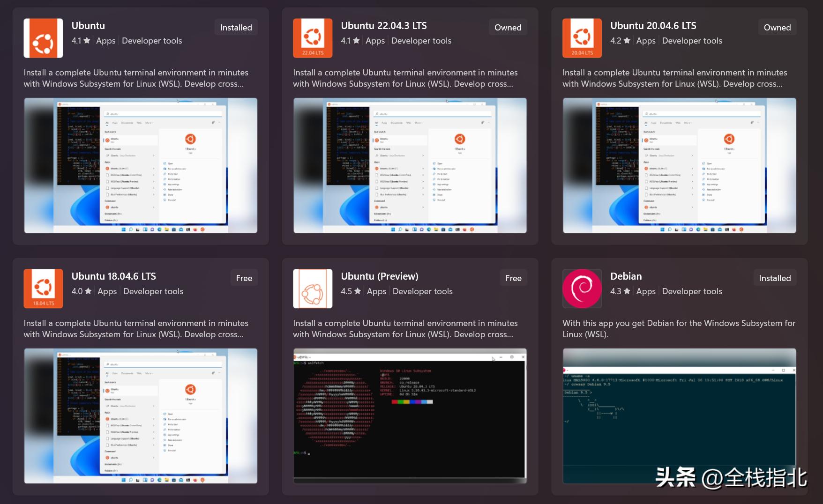Image resolution: width=823 pixels, height=504 pixels.
Task: Open the Ubuntu (Preview) terminal screenshot
Action: coord(410,416)
